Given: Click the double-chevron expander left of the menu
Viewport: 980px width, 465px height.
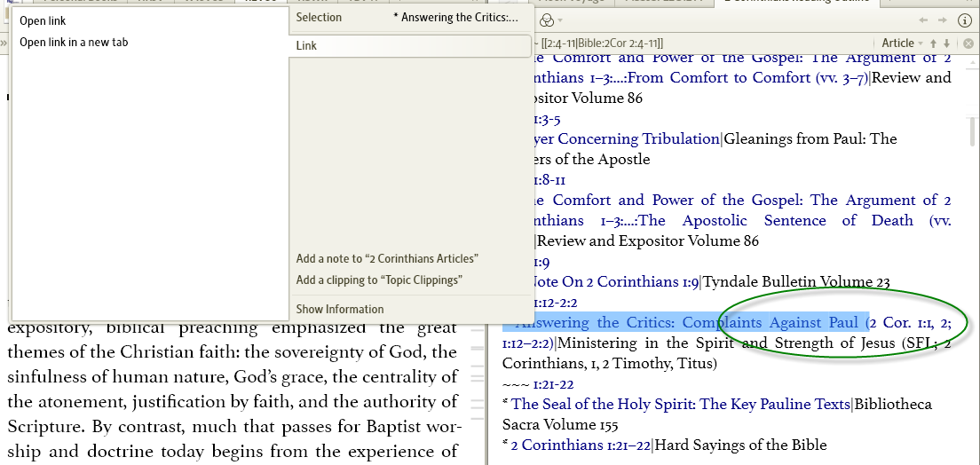Looking at the screenshot, I should (4, 43).
